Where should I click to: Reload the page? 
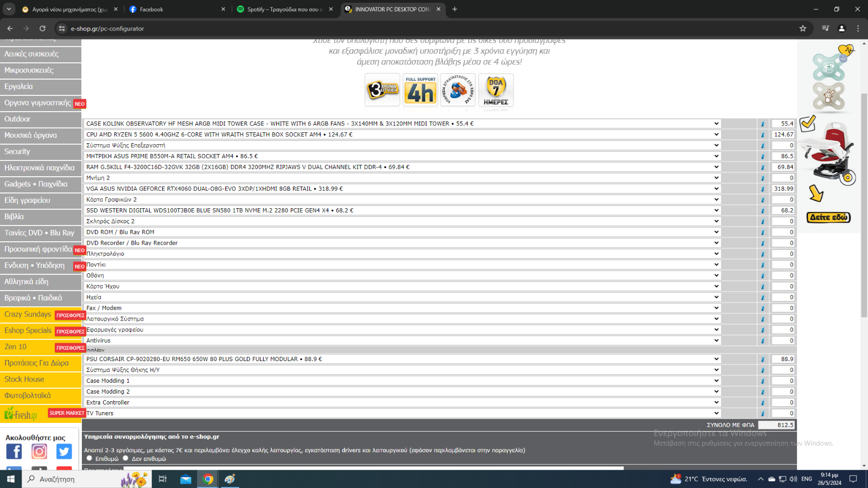(42, 28)
